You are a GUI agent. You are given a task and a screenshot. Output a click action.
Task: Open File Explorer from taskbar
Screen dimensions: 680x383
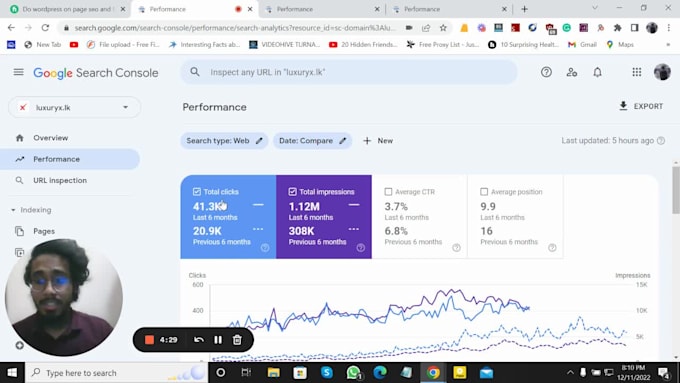pos(273,372)
